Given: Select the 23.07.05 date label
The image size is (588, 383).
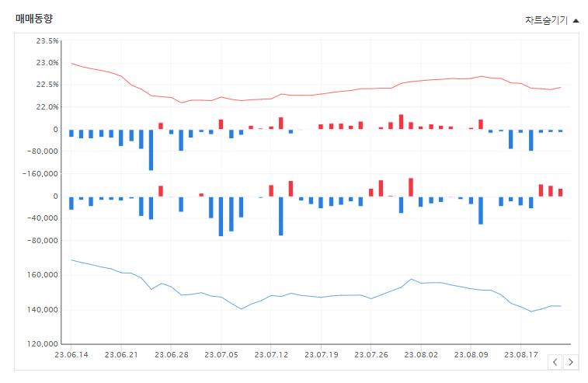Looking at the screenshot, I should tap(221, 354).
